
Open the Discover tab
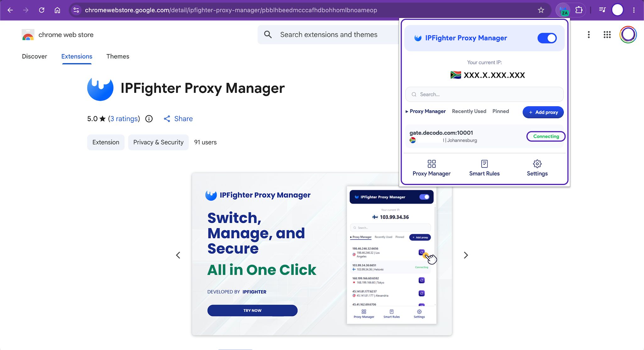point(34,56)
